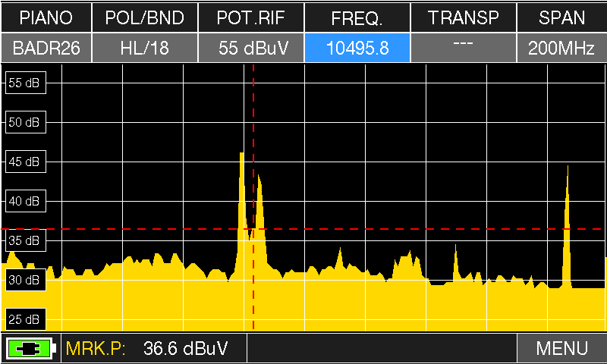Open the MENU button
The image size is (607, 364).
tap(562, 348)
